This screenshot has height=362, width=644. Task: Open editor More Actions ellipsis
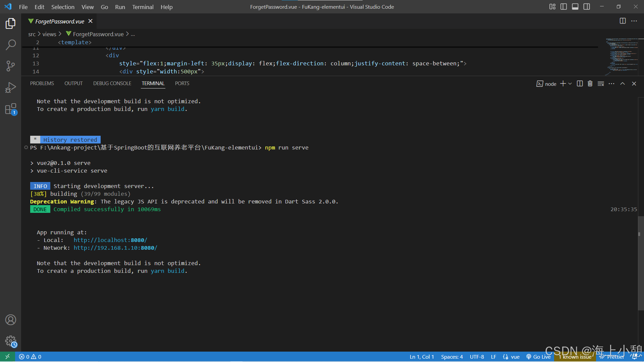click(x=634, y=21)
